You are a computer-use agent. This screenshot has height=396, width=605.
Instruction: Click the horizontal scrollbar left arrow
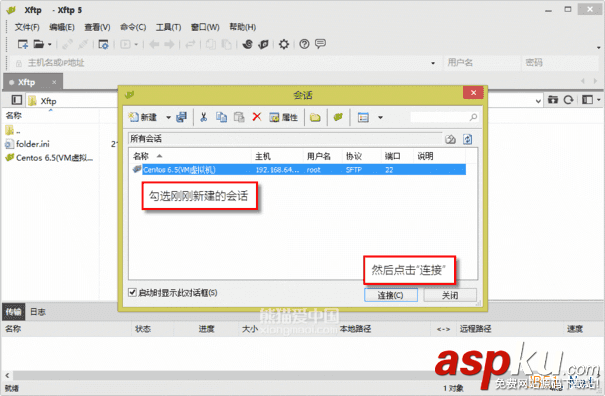click(x=7, y=375)
